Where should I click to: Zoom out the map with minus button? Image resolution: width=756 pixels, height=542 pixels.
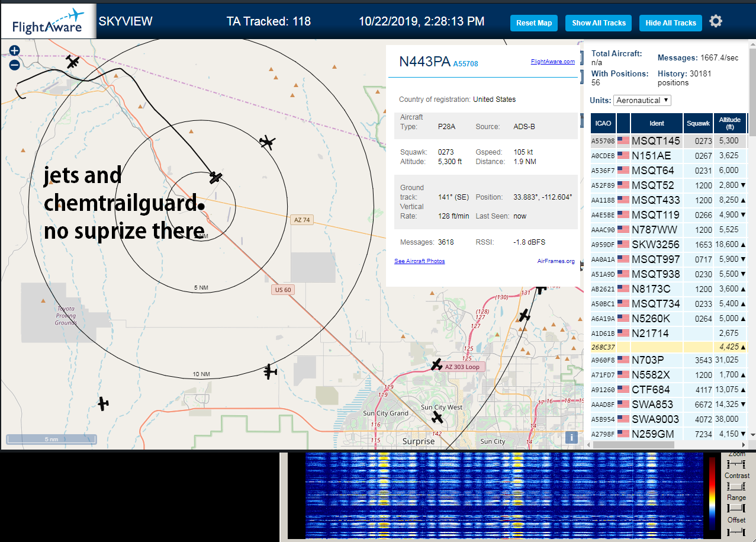(x=14, y=65)
